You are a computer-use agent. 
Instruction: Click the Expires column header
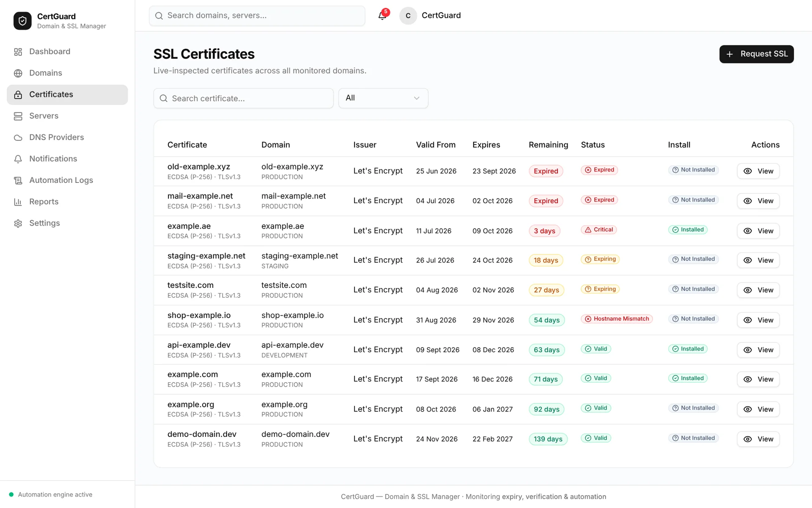[x=486, y=145]
